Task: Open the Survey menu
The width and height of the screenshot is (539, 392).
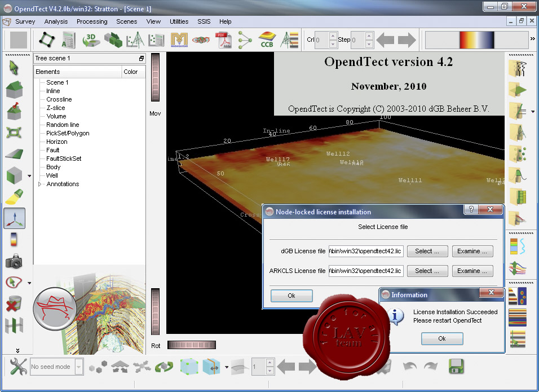Action: click(25, 21)
